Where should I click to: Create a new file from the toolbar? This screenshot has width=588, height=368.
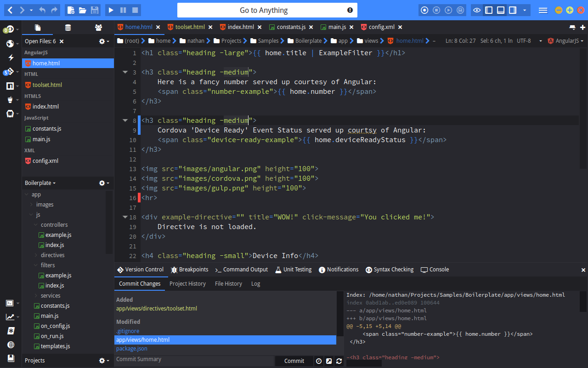(x=71, y=10)
